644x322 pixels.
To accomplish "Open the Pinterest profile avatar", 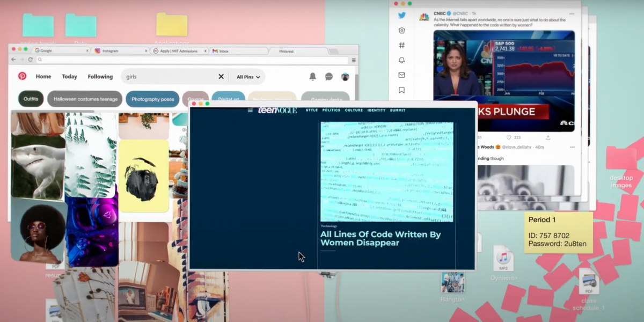I will [x=345, y=77].
